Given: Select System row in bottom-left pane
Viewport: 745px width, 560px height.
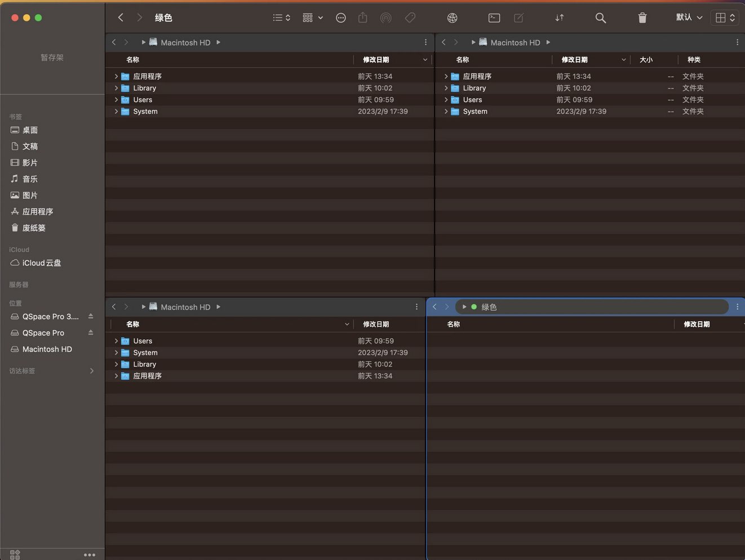Looking at the screenshot, I should (x=265, y=353).
